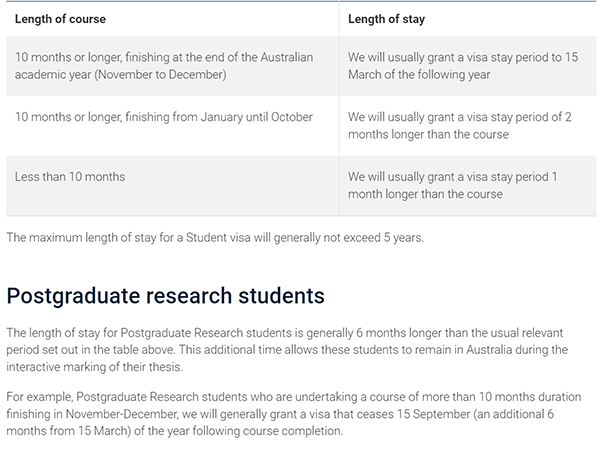
Task: Click the 'Less than 10 months' cell
Action: tap(172, 186)
